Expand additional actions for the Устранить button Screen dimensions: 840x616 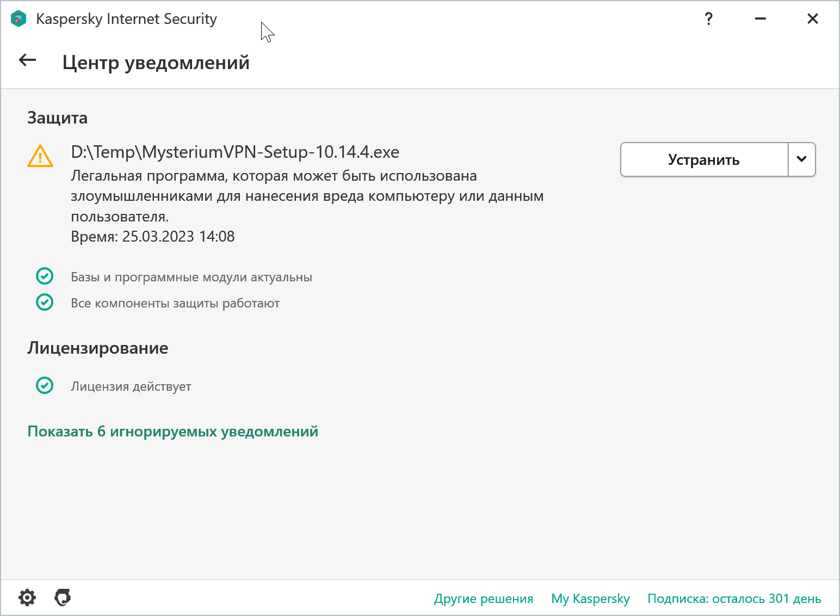point(801,159)
